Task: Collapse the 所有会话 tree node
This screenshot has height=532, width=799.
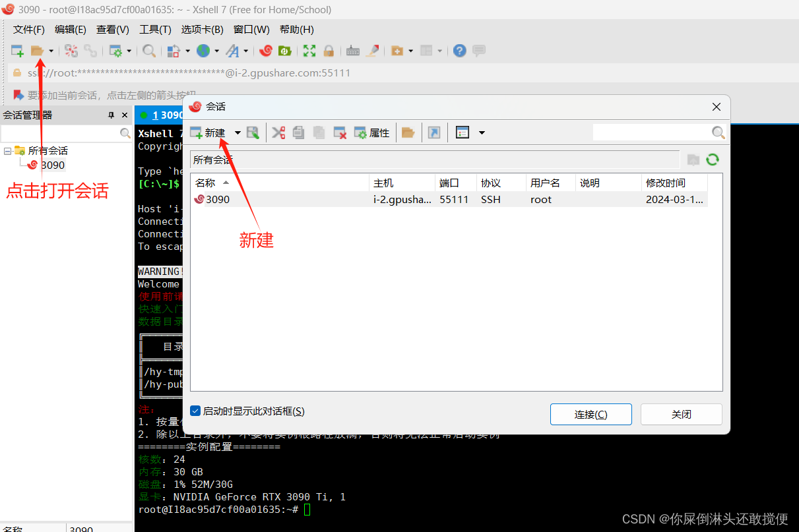Action: pyautogui.click(x=8, y=151)
